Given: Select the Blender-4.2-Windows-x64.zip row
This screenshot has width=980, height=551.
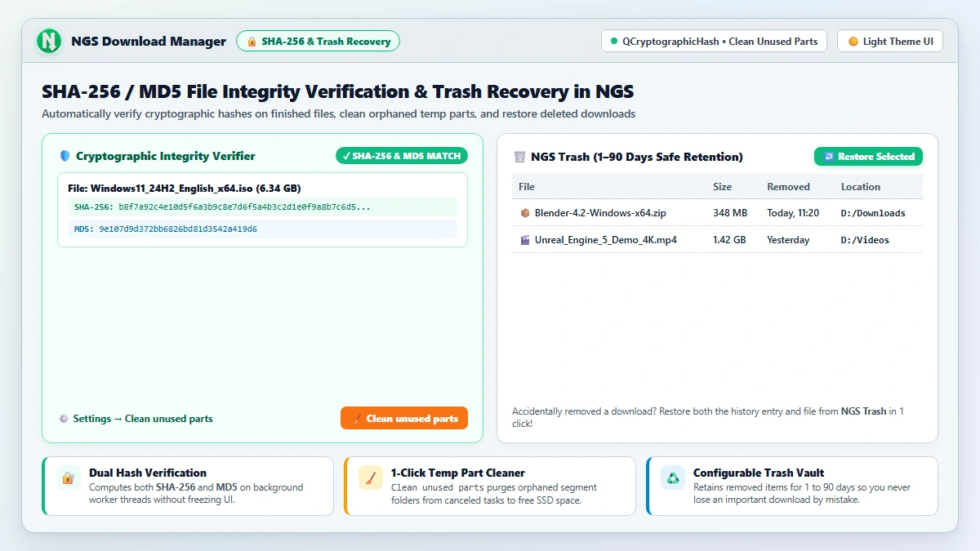Looking at the screenshot, I should 717,213.
